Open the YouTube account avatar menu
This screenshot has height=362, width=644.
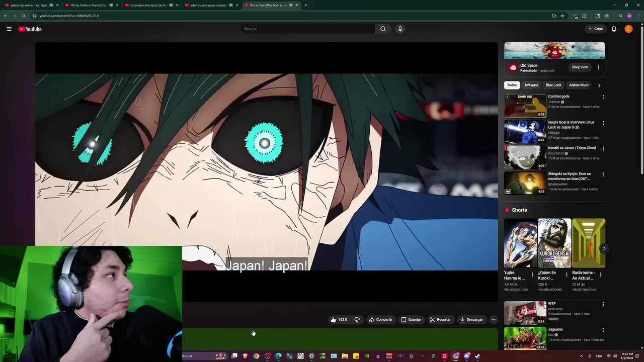[x=628, y=29]
